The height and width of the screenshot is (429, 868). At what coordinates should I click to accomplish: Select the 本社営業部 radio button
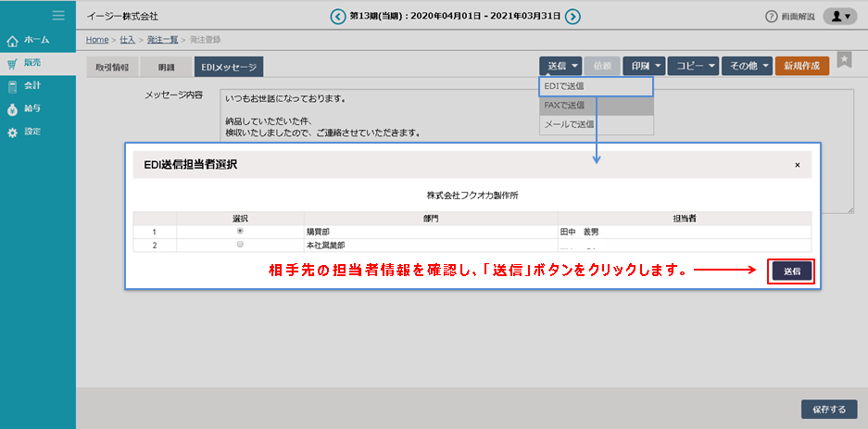click(240, 245)
